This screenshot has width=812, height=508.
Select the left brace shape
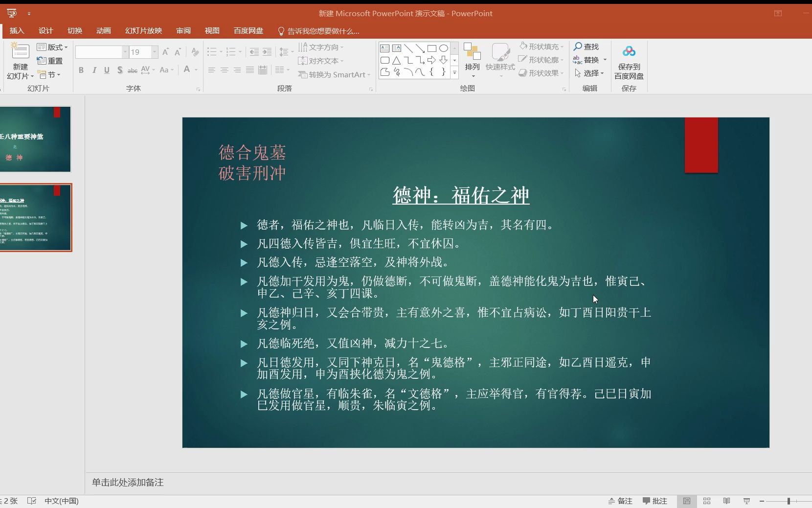pyautogui.click(x=432, y=72)
